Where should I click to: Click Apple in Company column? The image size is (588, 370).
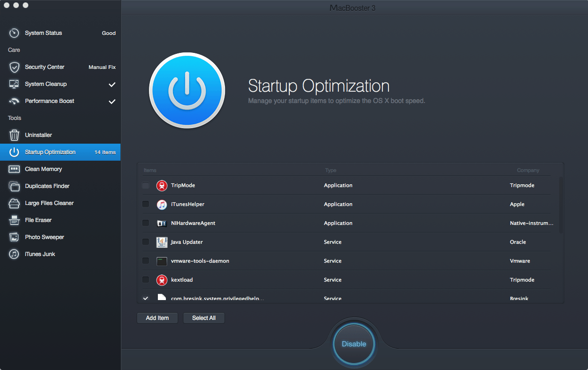tap(517, 204)
